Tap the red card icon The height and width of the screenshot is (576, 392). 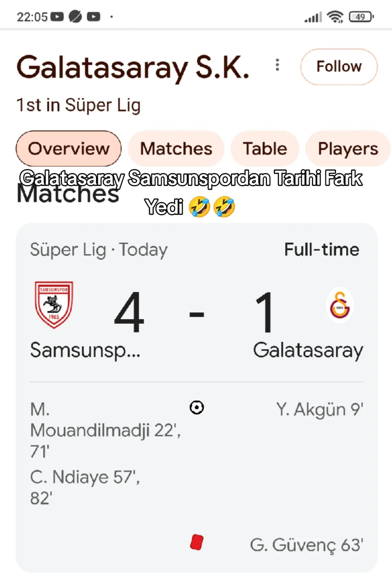point(197,542)
